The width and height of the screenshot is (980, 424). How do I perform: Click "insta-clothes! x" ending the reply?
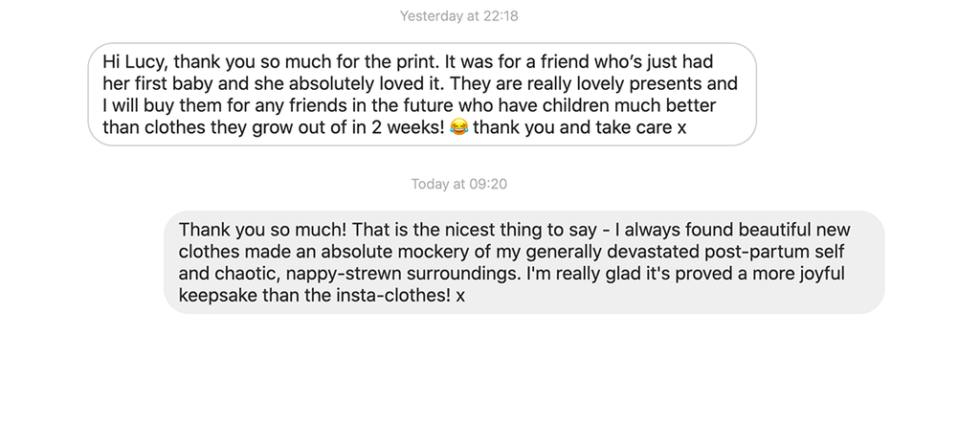405,297
